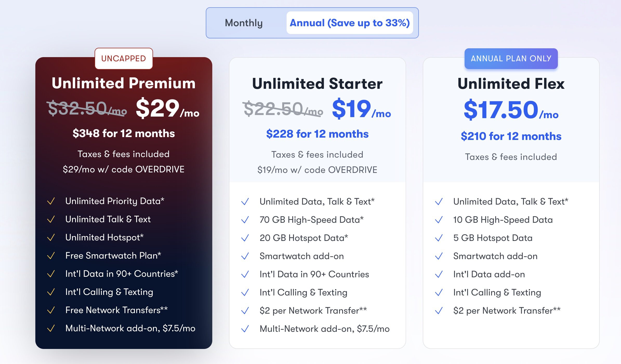Select Annual (Save up to 33%) option

(x=349, y=23)
